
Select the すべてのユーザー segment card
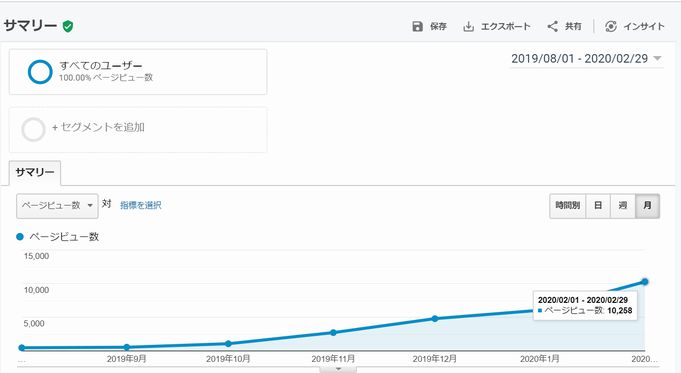138,72
